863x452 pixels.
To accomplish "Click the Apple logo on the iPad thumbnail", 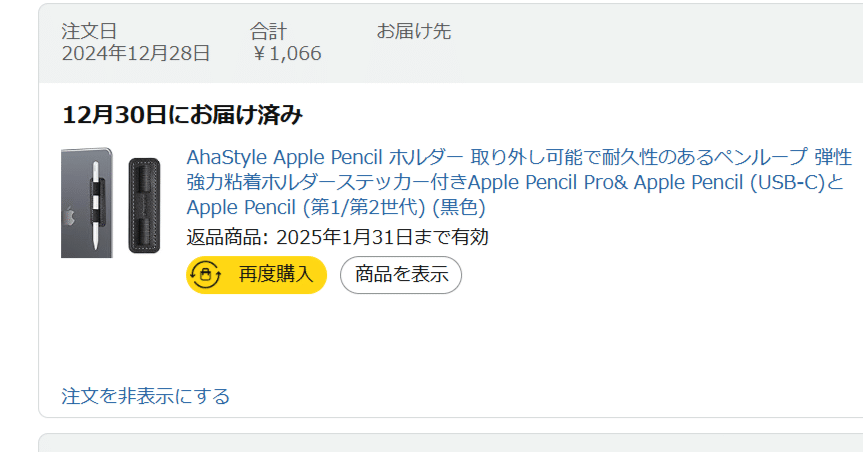I will click(71, 215).
